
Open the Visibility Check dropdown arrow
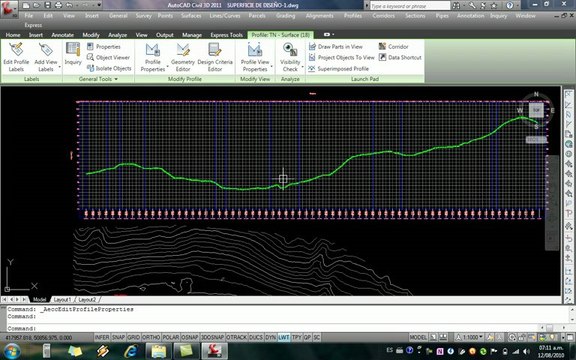pos(302,67)
